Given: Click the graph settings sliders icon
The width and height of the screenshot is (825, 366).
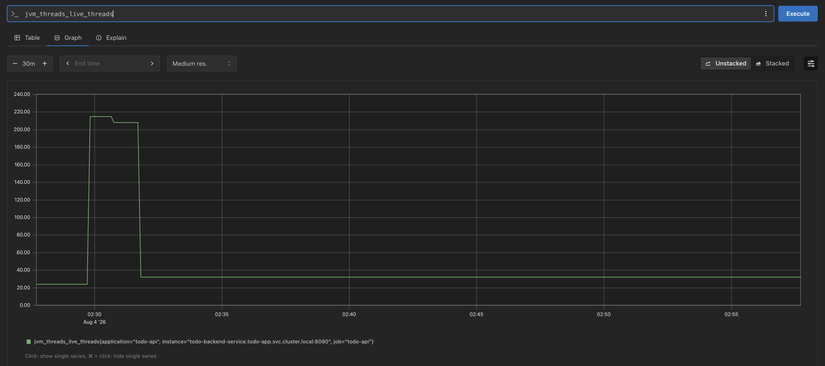Looking at the screenshot, I should (x=811, y=64).
